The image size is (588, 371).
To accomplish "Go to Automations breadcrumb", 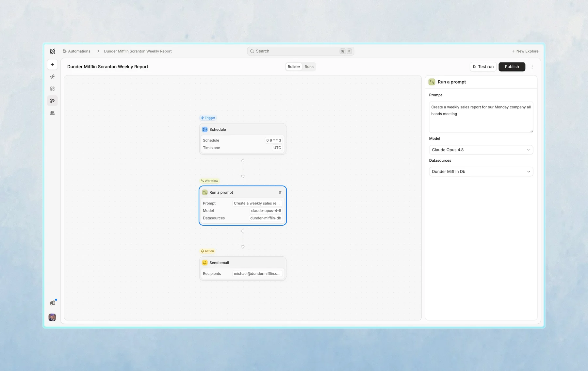I will point(76,51).
